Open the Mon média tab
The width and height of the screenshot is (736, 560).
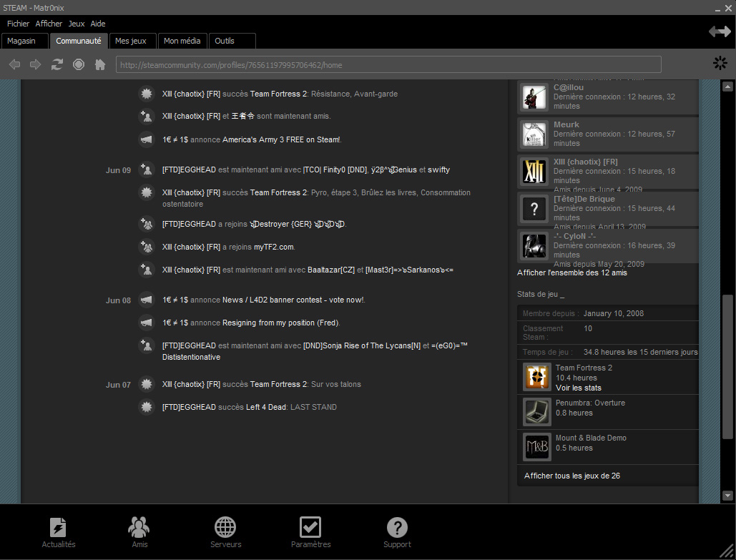pos(182,41)
